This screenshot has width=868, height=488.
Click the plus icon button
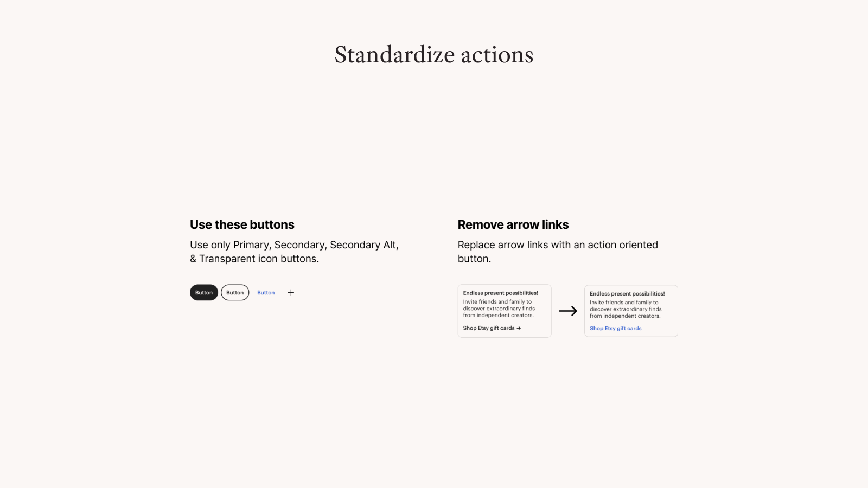(x=291, y=293)
